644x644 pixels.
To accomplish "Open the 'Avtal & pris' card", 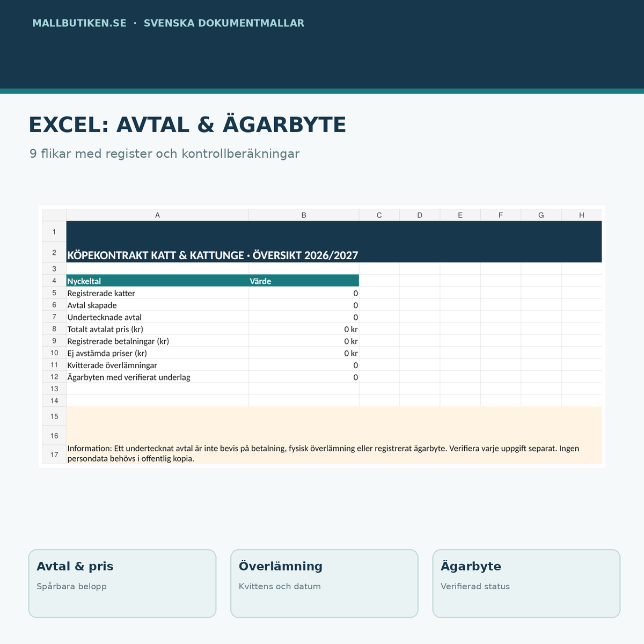I will click(x=122, y=583).
